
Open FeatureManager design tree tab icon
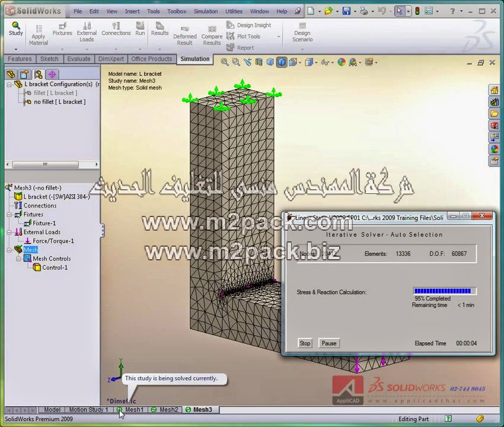(x=11, y=75)
